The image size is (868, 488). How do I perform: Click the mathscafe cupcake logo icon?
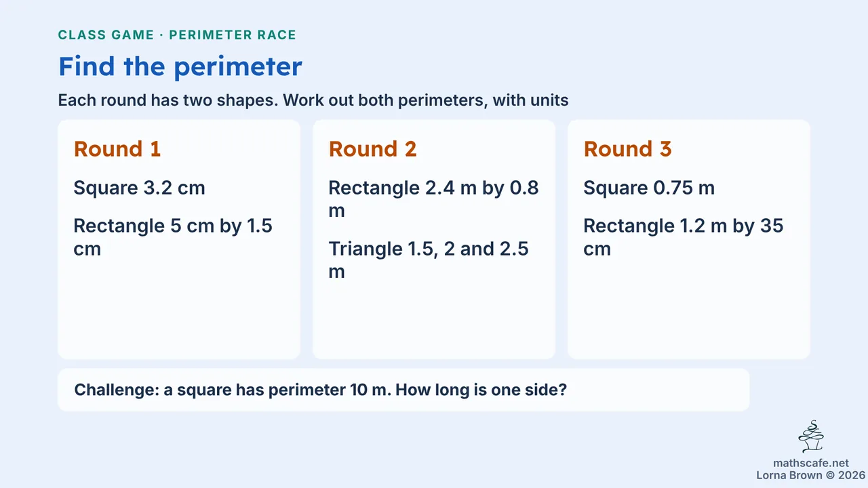click(811, 437)
